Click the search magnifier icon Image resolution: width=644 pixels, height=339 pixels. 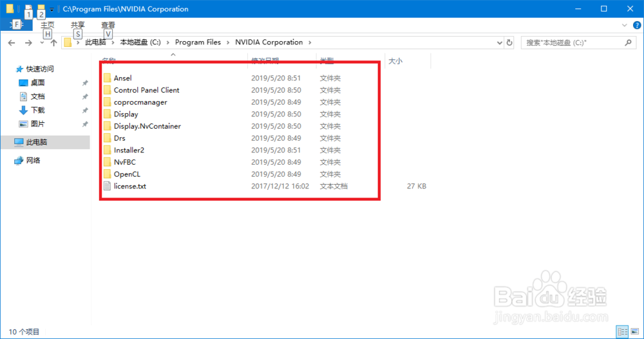(x=628, y=42)
